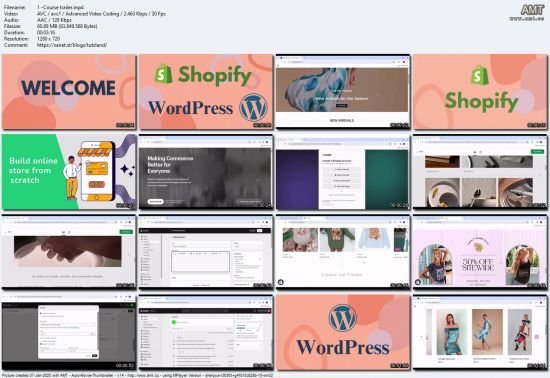Screen dimensions: 550x378
Task: Open the dark hands hero image thumbnail
Action: (69, 252)
